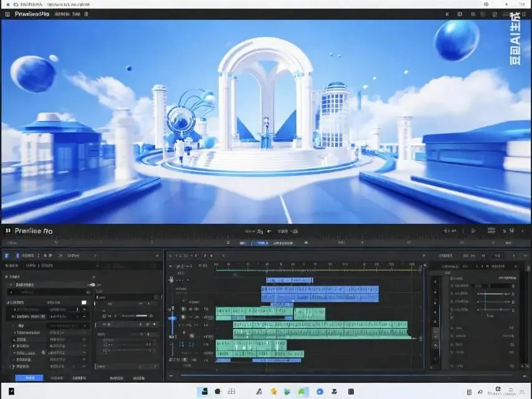
Task: Select the longest teal audio clip in the timeline
Action: coord(321,330)
